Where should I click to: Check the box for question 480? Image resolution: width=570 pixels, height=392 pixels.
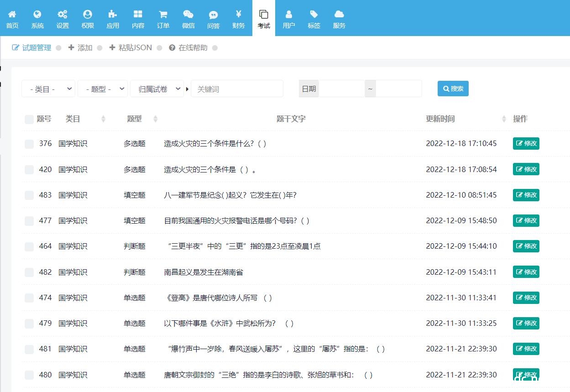29,375
